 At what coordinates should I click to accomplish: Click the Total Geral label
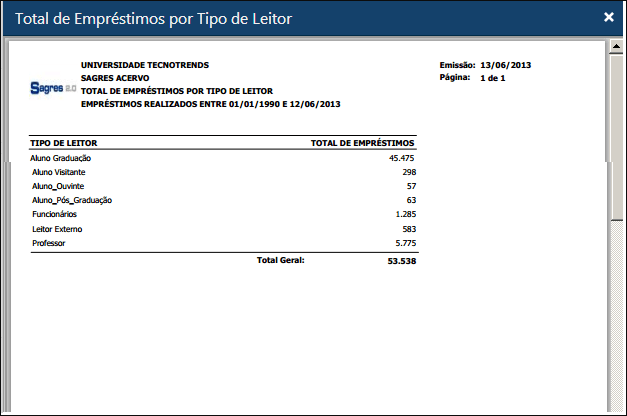[x=280, y=260]
